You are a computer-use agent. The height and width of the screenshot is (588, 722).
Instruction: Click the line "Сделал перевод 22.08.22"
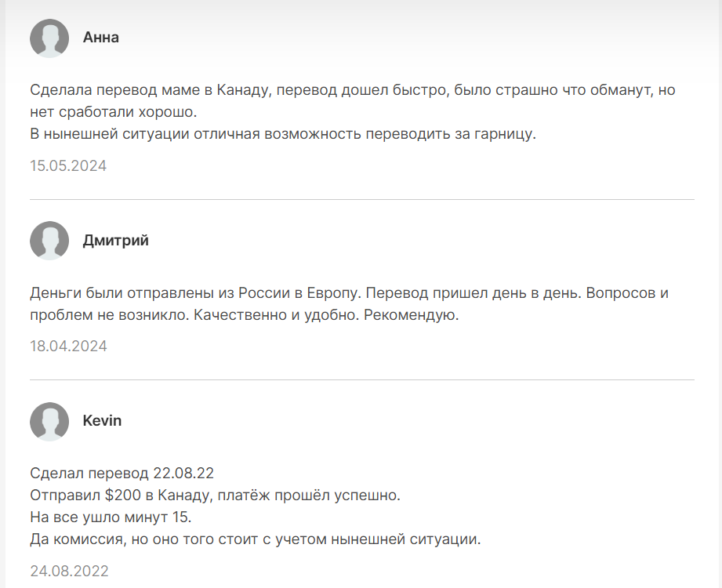pyautogui.click(x=122, y=474)
